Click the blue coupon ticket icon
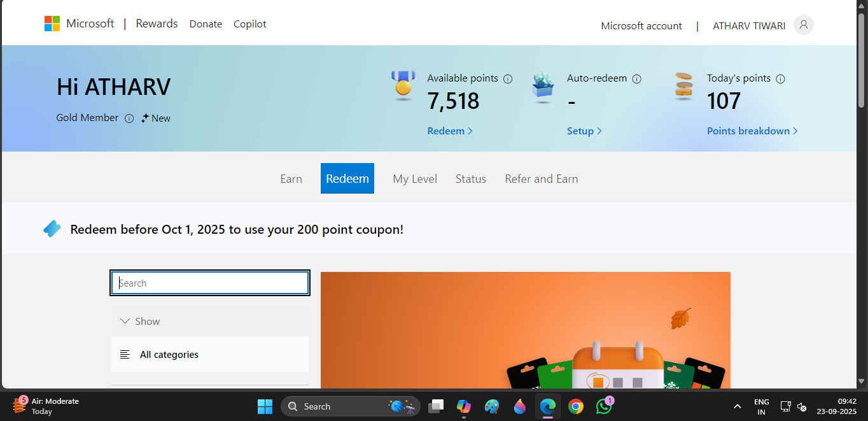Image resolution: width=868 pixels, height=421 pixels. point(52,229)
